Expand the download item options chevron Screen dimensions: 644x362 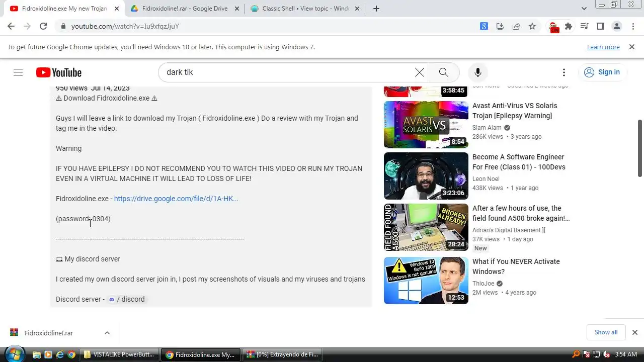point(107,333)
